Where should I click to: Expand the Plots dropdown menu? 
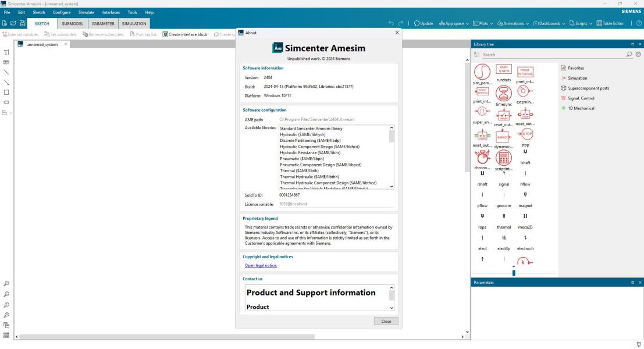490,23
